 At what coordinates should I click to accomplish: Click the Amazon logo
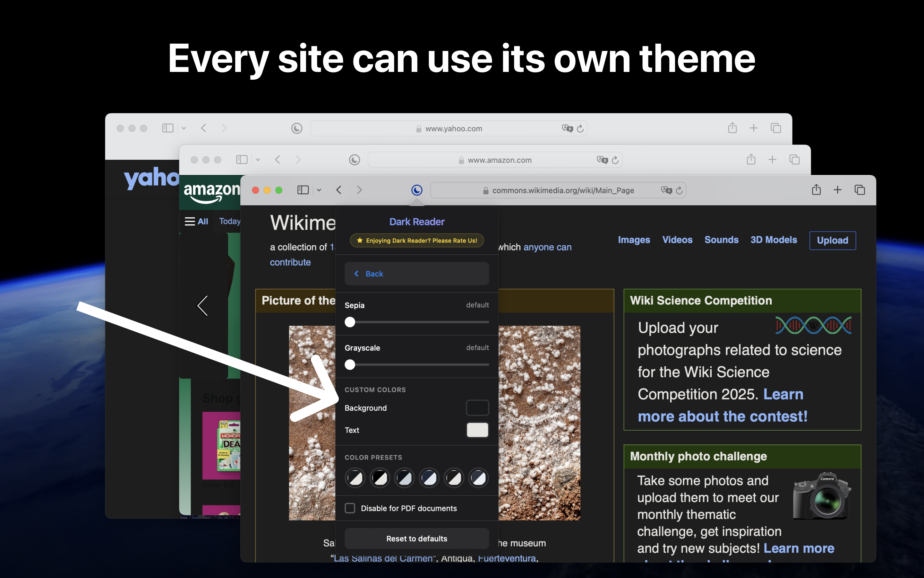[x=211, y=193]
